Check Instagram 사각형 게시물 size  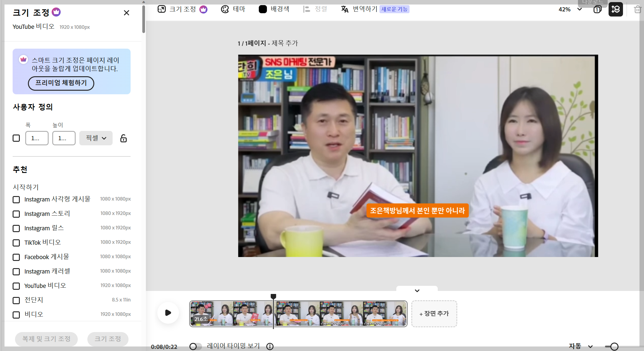(x=16, y=200)
